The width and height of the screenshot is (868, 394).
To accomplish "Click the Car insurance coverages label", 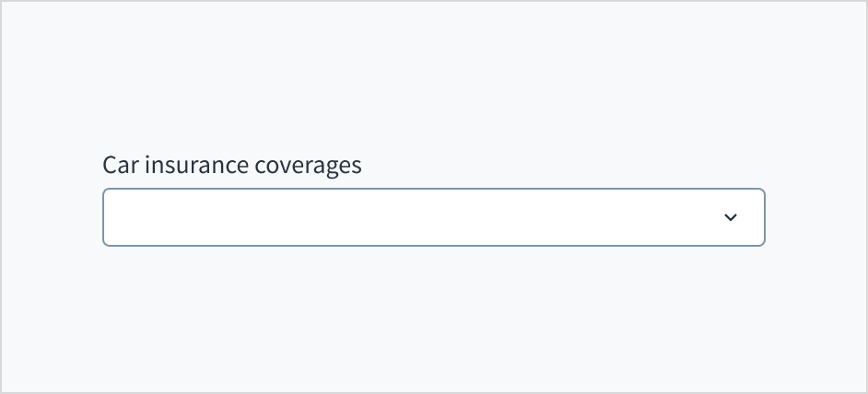I will (x=231, y=166).
